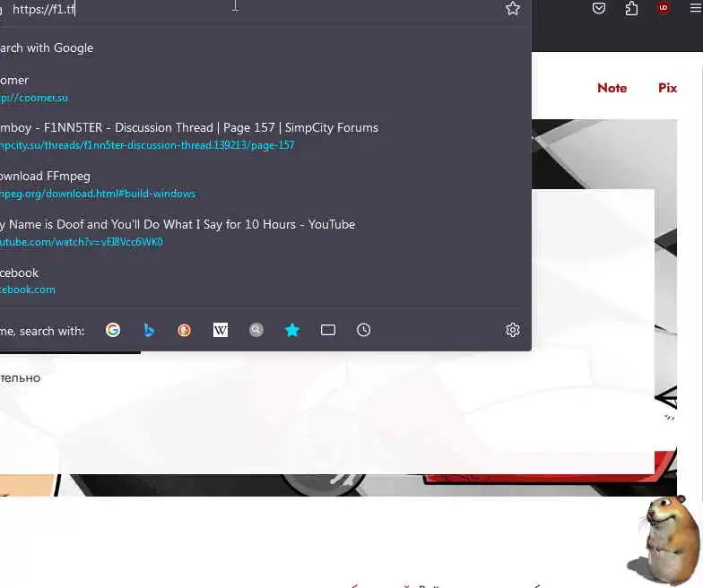Select the grey magnifier search engine icon
Viewport: 703px width, 588px height.
[256, 330]
